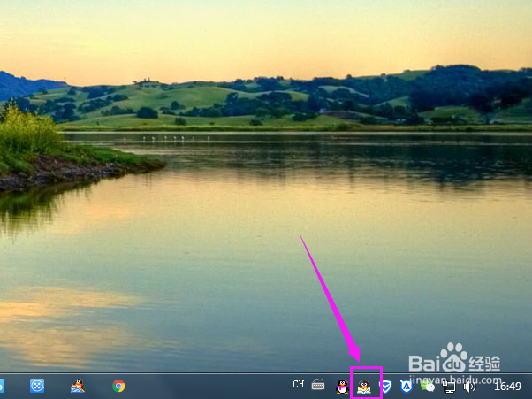This screenshot has width=532, height=399.
Task: Open the network connection tray icon
Action: 449,387
